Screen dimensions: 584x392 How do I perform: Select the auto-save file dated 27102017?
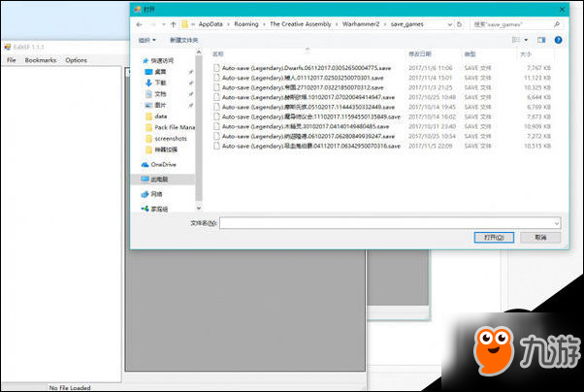tap(303, 87)
